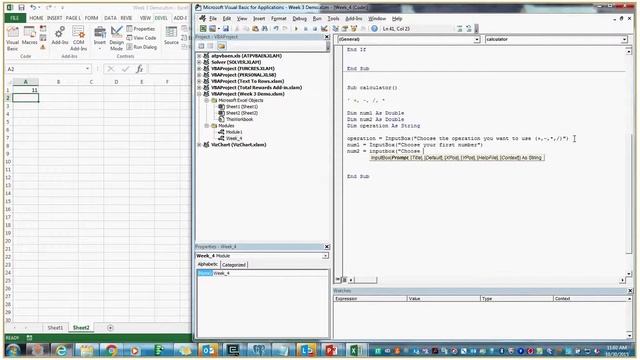Switch to Sheet1 worksheet tab
640x360 pixels.
pos(55,328)
